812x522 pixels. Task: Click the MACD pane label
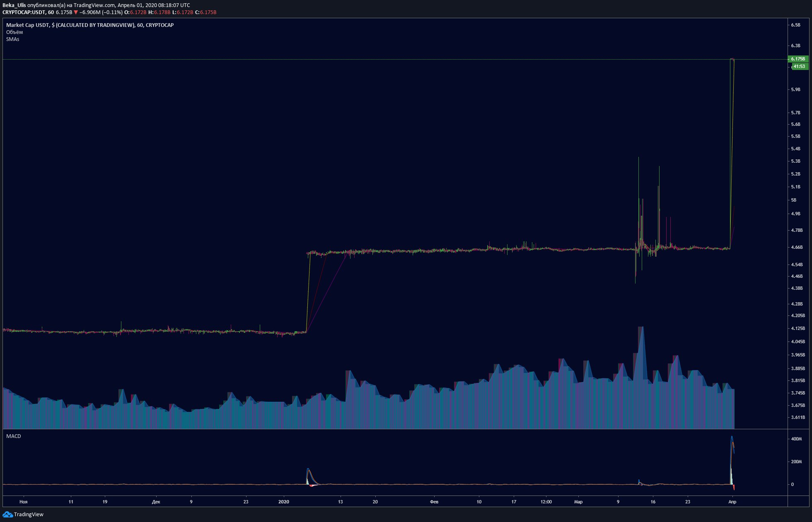tap(14, 436)
